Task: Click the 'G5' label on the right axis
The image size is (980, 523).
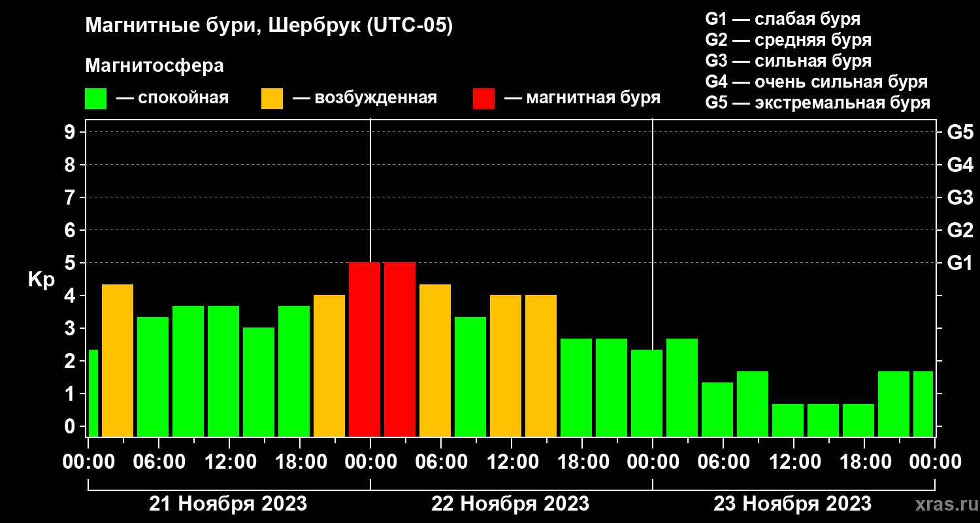Action: point(960,132)
